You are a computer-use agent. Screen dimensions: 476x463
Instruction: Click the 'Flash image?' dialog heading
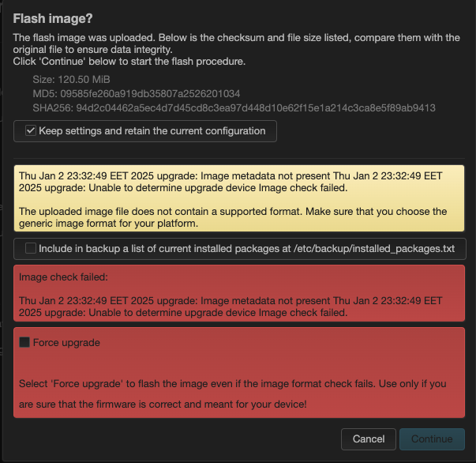coord(53,18)
